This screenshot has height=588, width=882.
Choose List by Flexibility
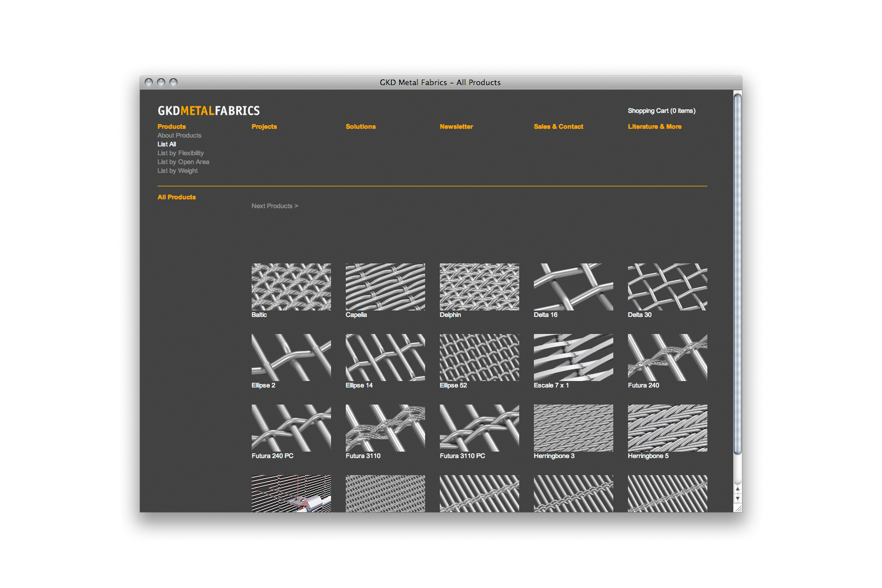(x=181, y=153)
